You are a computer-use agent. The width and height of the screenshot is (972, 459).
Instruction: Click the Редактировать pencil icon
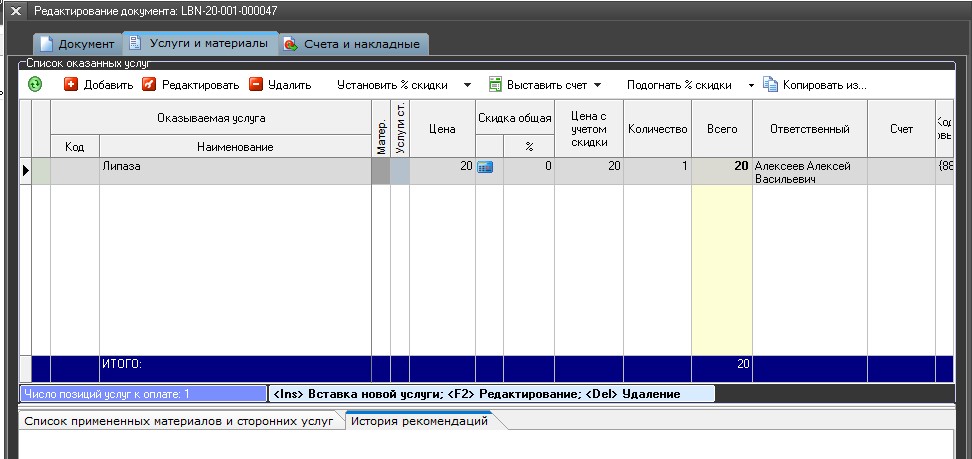(150, 85)
